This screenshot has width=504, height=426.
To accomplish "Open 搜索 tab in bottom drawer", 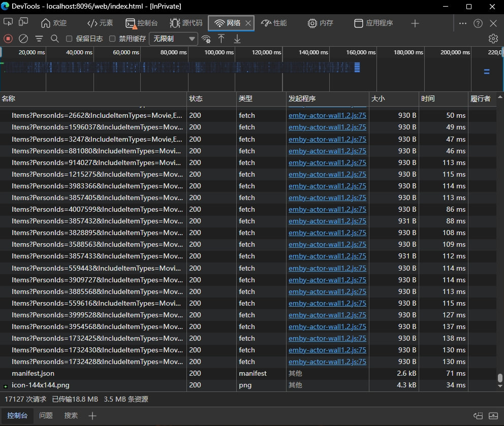I will (71, 416).
